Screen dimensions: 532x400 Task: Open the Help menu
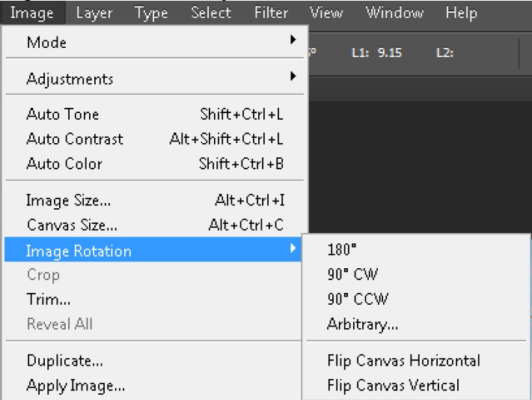[x=461, y=13]
